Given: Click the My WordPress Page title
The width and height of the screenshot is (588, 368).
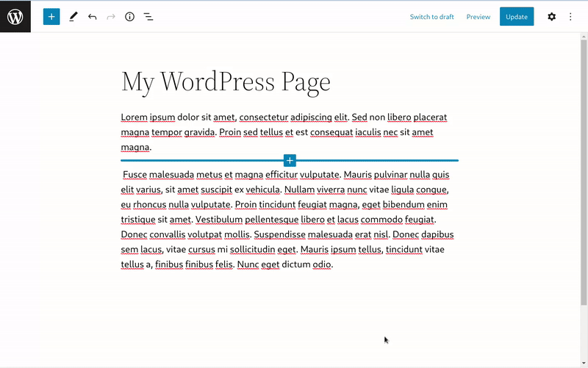Looking at the screenshot, I should click(x=226, y=81).
